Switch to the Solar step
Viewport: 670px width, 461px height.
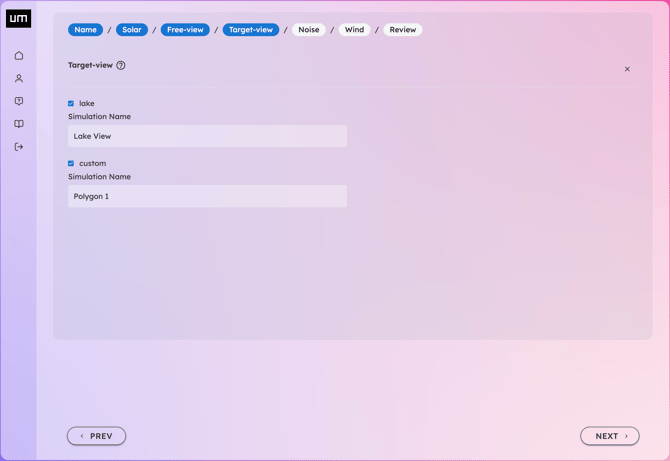[132, 30]
